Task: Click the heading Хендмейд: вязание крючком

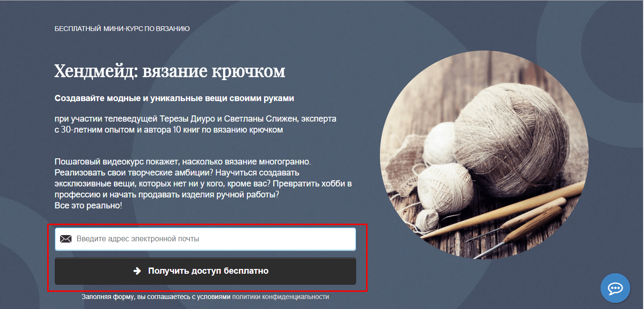Action: click(x=170, y=71)
